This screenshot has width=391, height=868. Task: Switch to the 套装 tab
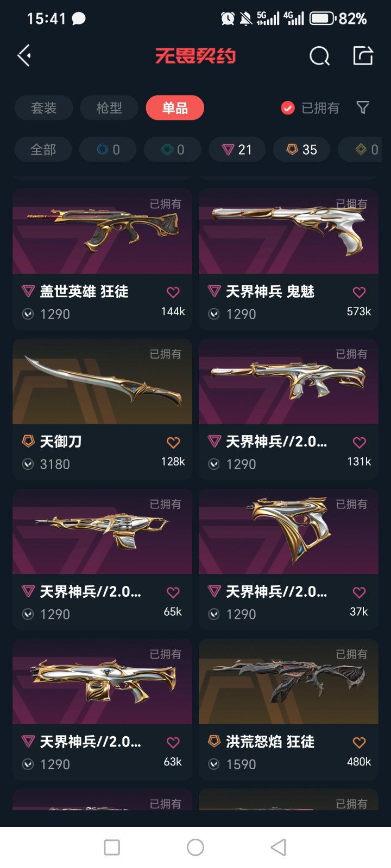tap(43, 108)
